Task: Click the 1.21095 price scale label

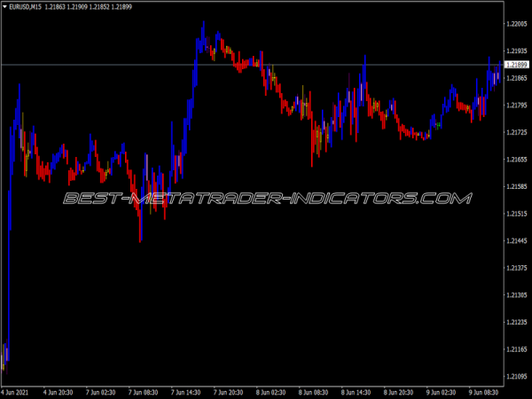Action: (516, 376)
